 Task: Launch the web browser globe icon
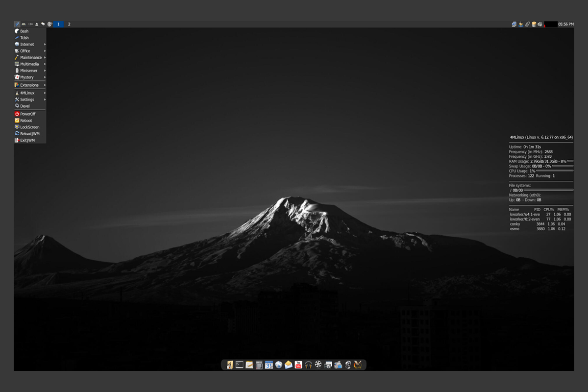279,365
